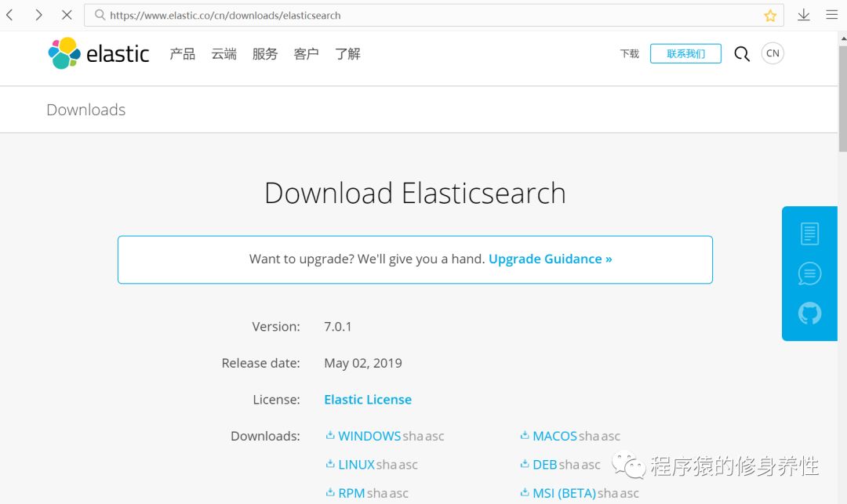Click the elastic logo
This screenshot has width=847, height=504.
[98, 53]
